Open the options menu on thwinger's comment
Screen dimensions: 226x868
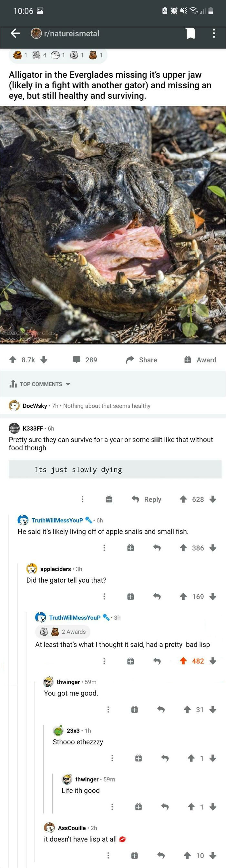108,709
